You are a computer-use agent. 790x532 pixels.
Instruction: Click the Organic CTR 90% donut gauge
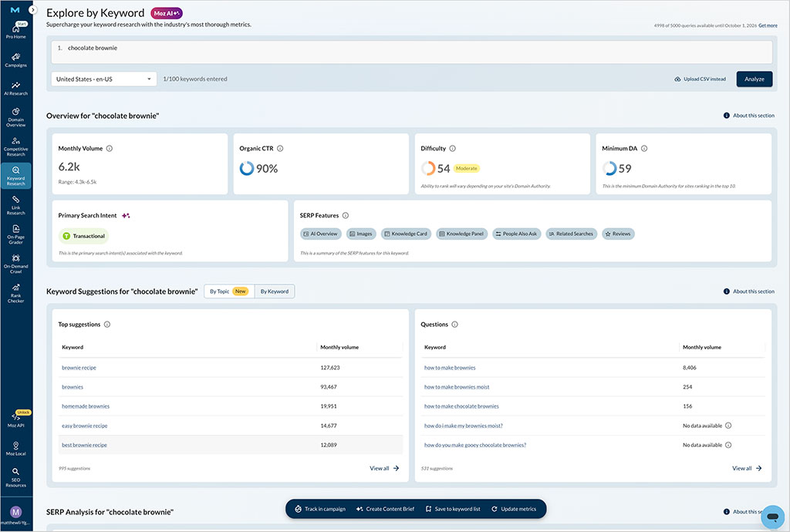246,168
